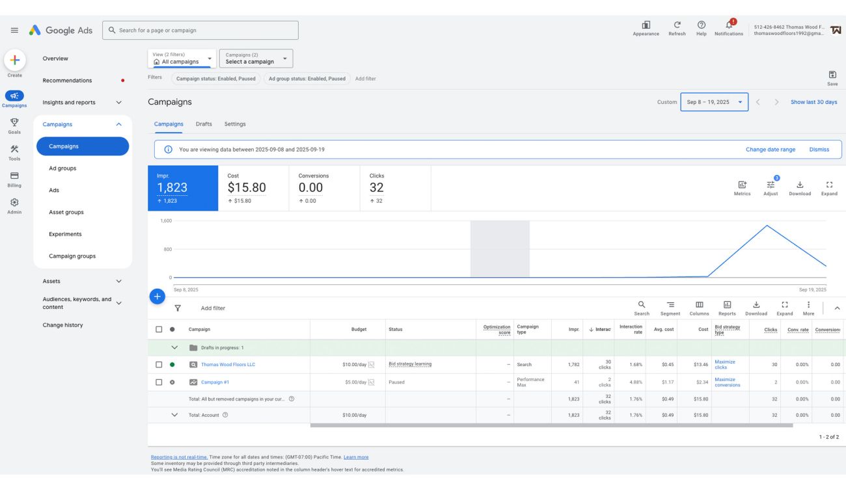Open Tools in left sidebar
This screenshot has height=504, width=846.
[x=14, y=150]
